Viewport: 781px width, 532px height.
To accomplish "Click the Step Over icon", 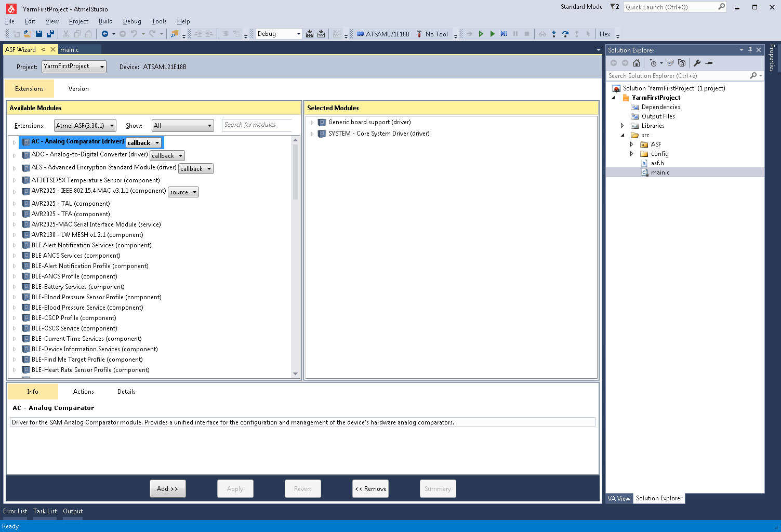I will click(x=565, y=34).
